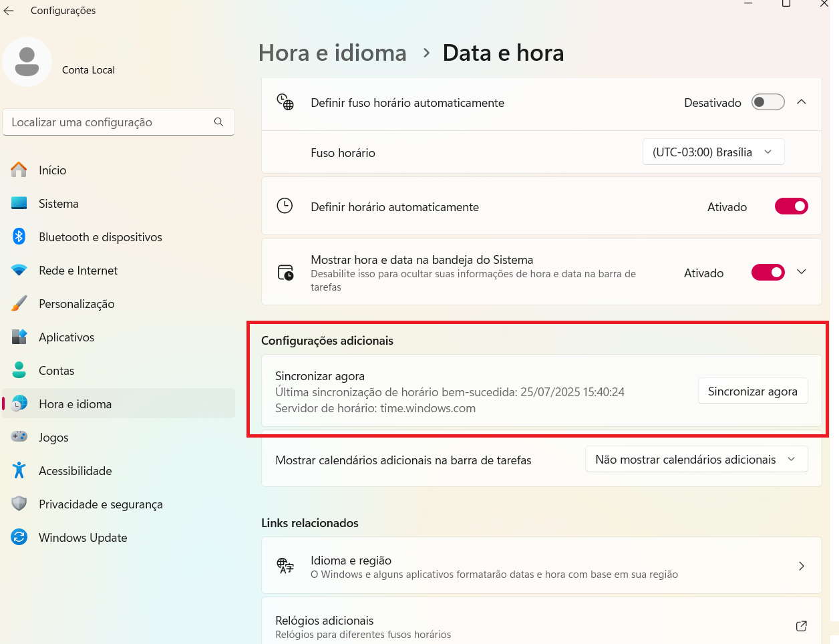Screen dimensions: 839x644
Task: Open the Fuso horário dropdown
Action: (713, 152)
